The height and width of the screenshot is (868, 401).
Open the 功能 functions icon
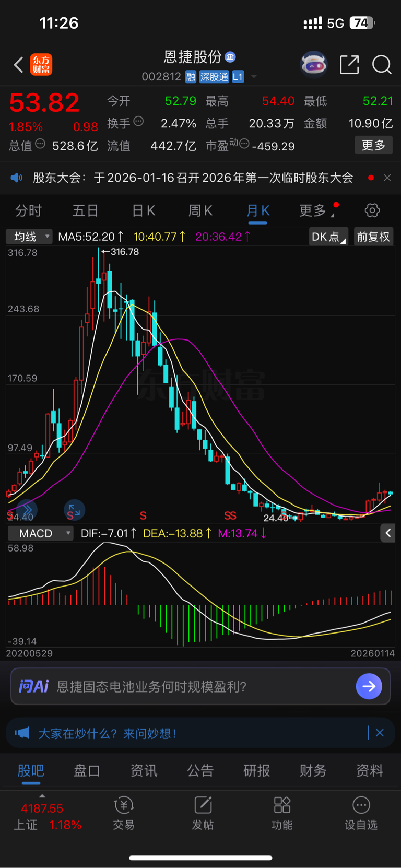(282, 814)
